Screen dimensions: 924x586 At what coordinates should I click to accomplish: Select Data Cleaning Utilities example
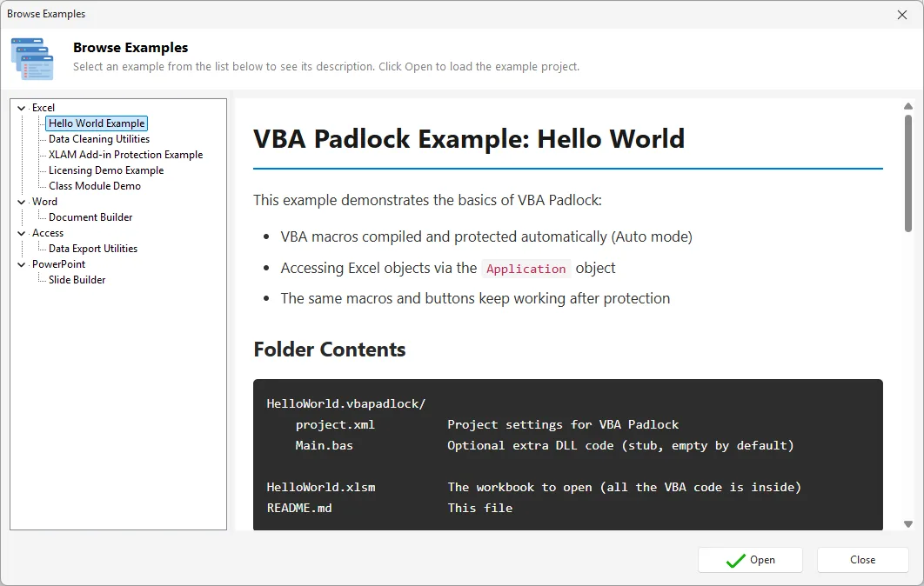click(x=99, y=139)
